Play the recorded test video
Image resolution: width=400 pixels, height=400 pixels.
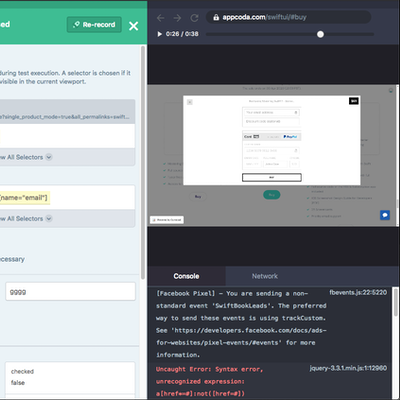(159, 34)
